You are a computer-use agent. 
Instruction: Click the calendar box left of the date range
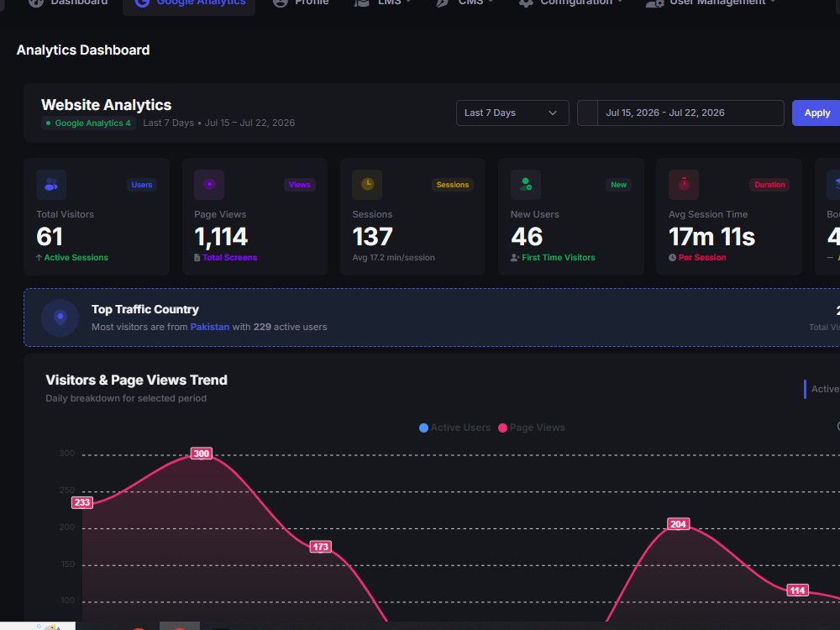(588, 113)
